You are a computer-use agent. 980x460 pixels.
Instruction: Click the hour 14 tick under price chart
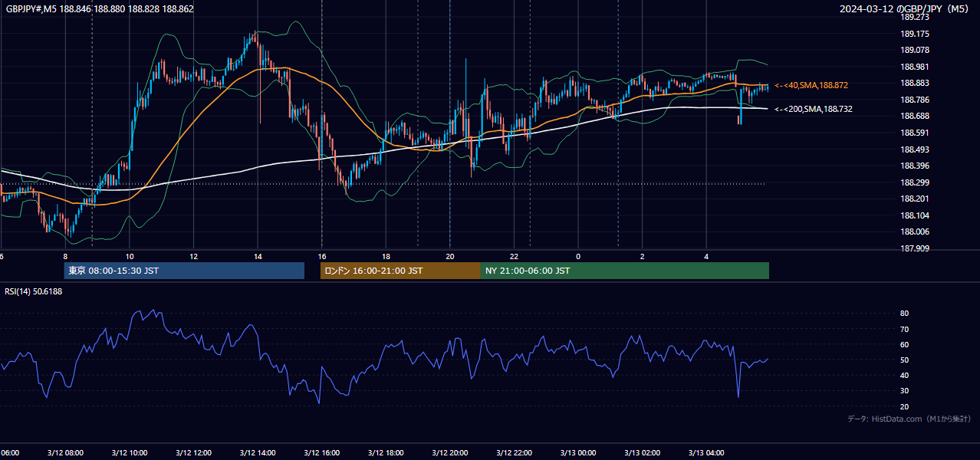[258, 256]
